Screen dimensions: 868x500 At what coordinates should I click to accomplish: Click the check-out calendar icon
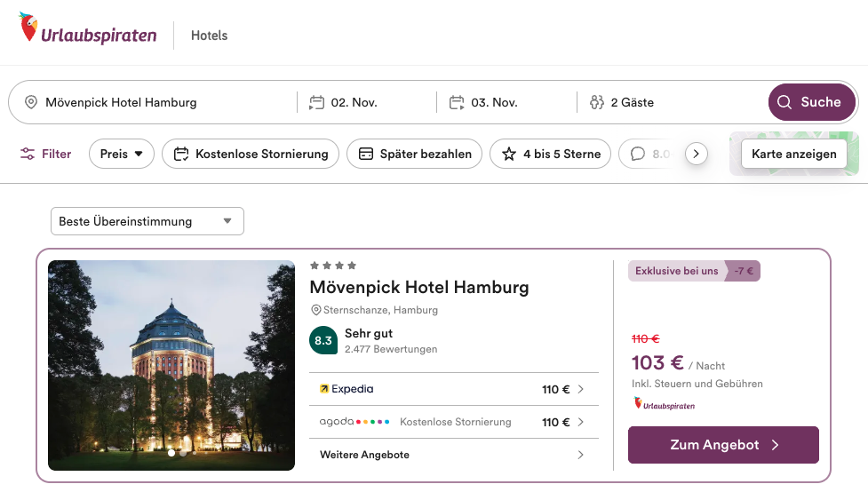click(x=457, y=102)
